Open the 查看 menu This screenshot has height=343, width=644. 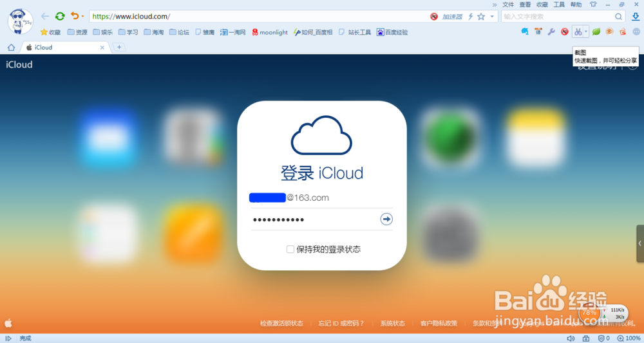(x=525, y=5)
